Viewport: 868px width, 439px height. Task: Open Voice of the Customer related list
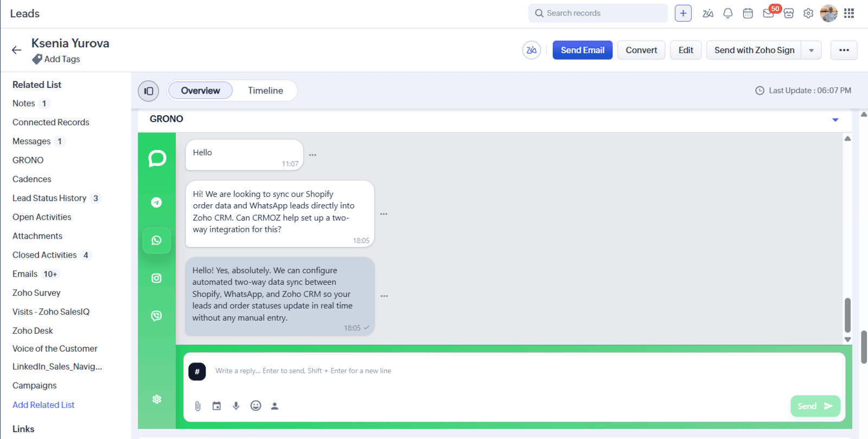[x=55, y=349]
